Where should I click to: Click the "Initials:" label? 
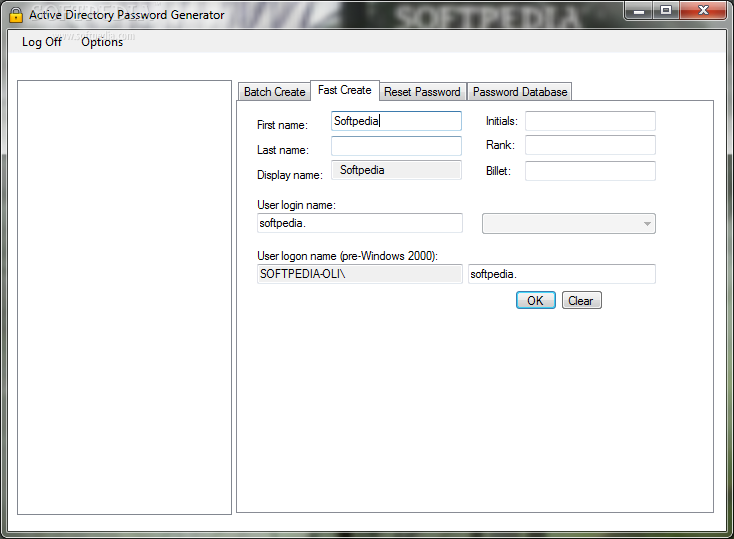502,121
